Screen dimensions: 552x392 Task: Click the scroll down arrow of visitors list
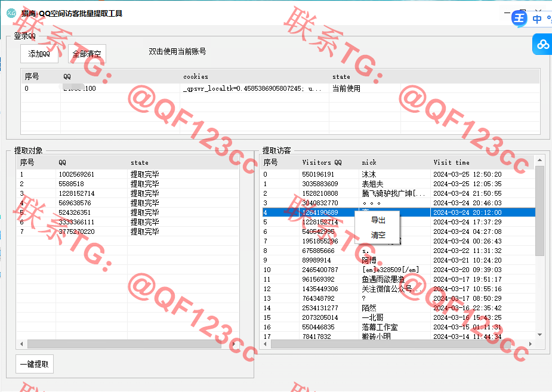(x=539, y=335)
